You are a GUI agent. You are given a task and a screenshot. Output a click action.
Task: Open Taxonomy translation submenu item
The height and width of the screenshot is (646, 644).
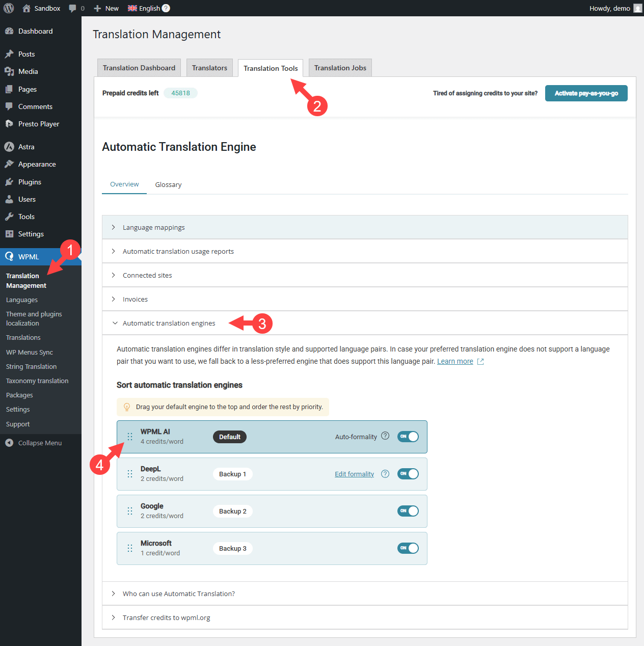[37, 381]
